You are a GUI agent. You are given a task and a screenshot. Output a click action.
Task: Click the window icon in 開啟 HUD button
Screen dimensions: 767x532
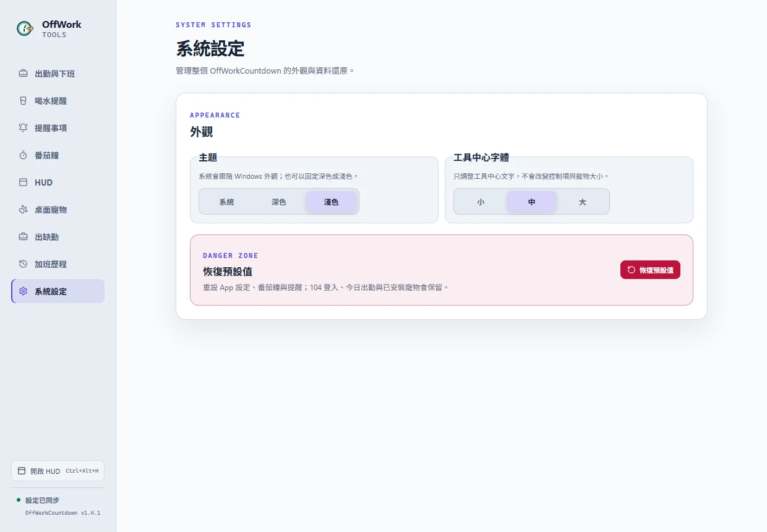coord(22,471)
